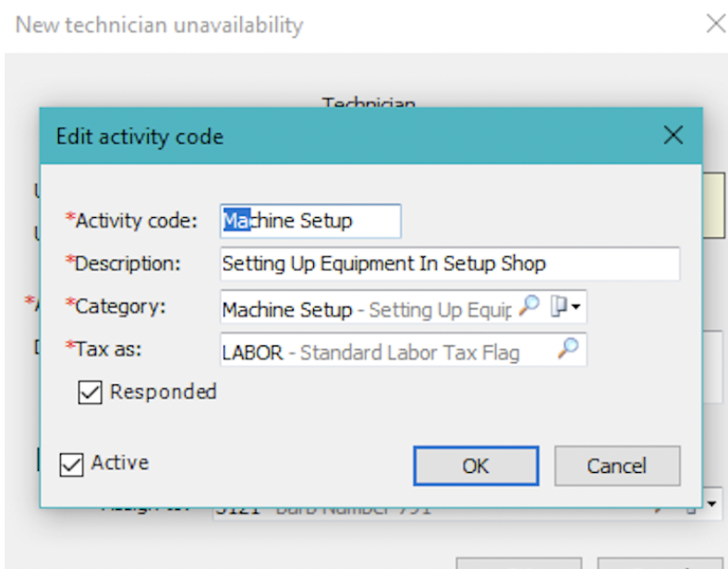Click the Active label text
The width and height of the screenshot is (728, 569).
[120, 463]
